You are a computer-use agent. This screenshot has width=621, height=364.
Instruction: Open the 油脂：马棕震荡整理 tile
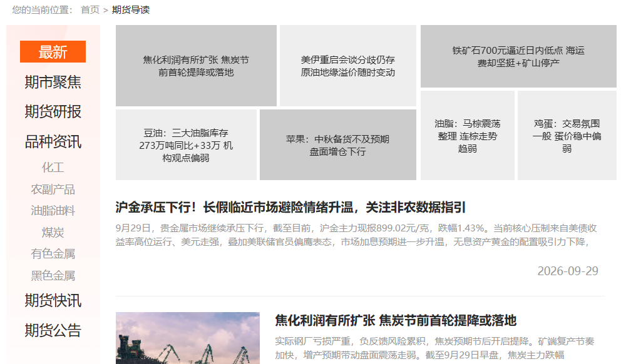click(x=468, y=135)
